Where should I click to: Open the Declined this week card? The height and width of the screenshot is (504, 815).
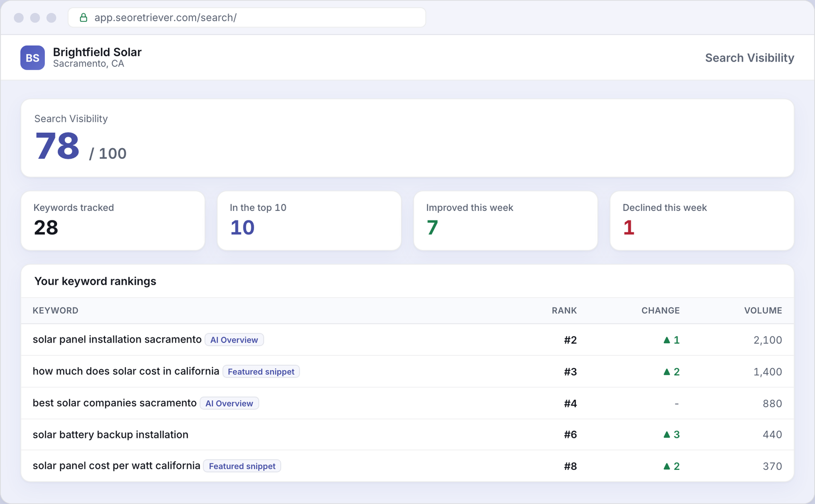[702, 220]
